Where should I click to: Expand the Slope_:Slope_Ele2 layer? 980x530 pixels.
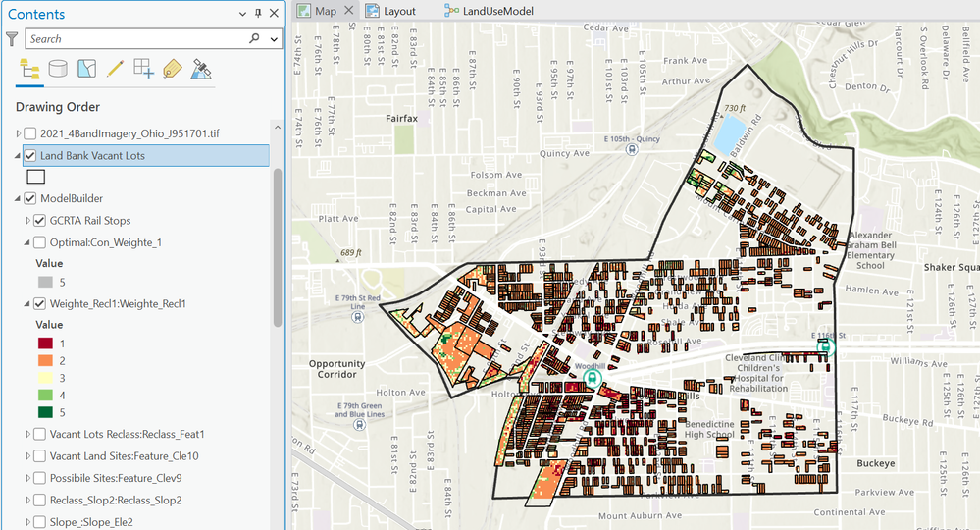[x=27, y=522]
